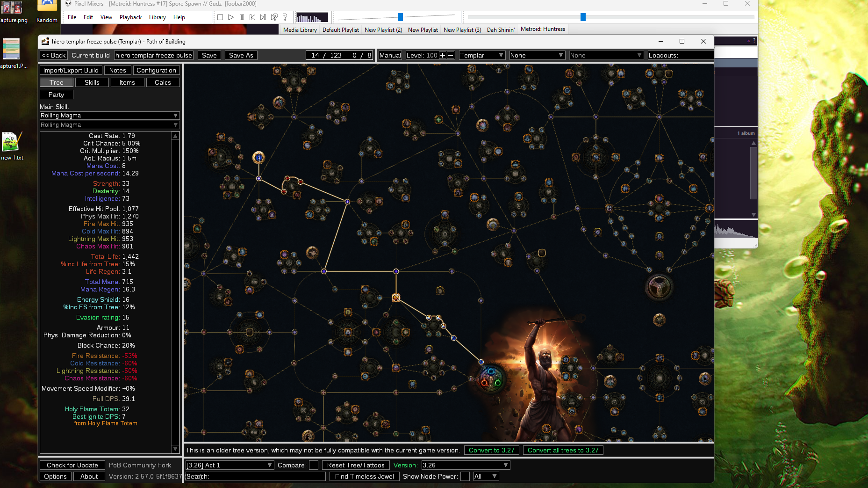Switch to the Media Library tab
Viewport: 868px width, 488px height.
pyautogui.click(x=300, y=29)
